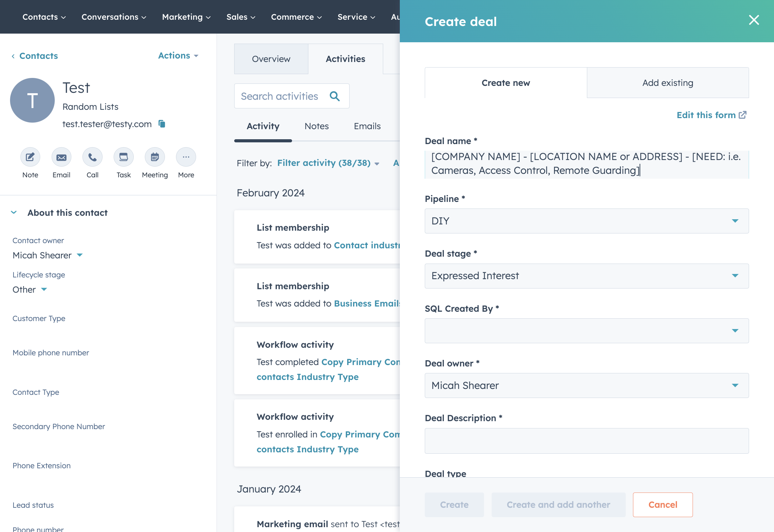
Task: Switch to the Overview tab
Action: tap(271, 59)
